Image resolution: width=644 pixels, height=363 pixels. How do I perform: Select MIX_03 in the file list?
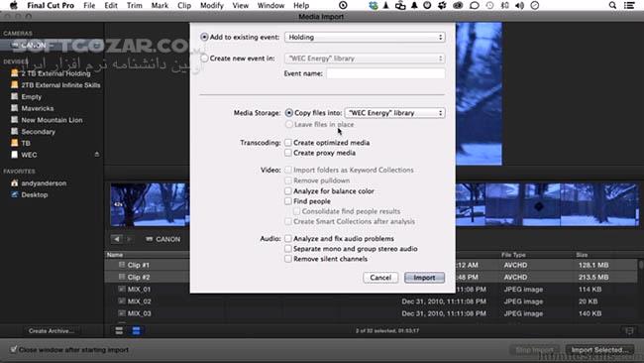pyautogui.click(x=139, y=313)
